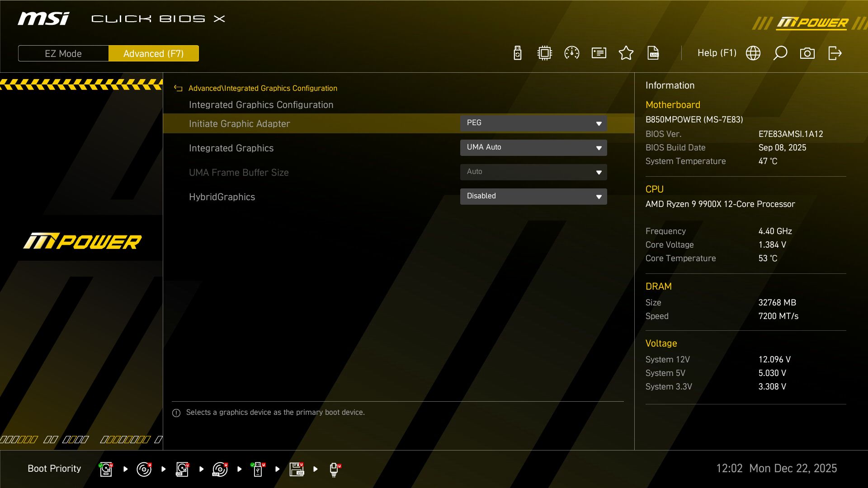Expand the HybridGraphics Disabled dropdown
868x488 pixels.
coord(533,196)
